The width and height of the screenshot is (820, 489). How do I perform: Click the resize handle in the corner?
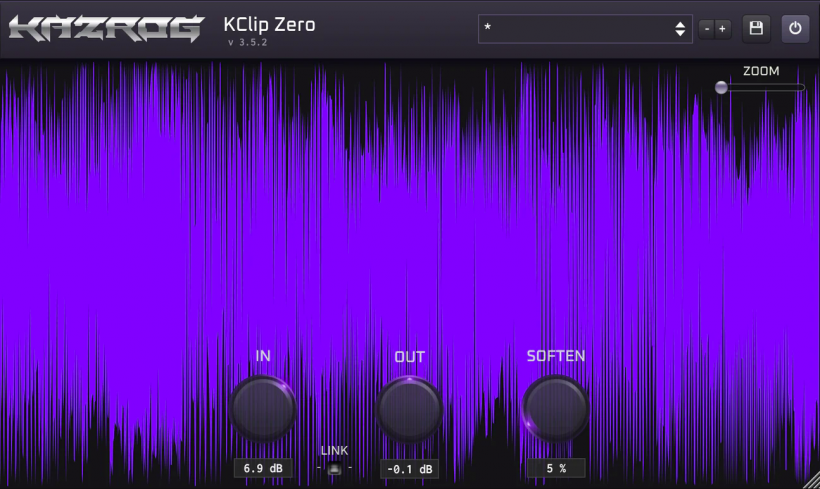[x=809, y=479]
